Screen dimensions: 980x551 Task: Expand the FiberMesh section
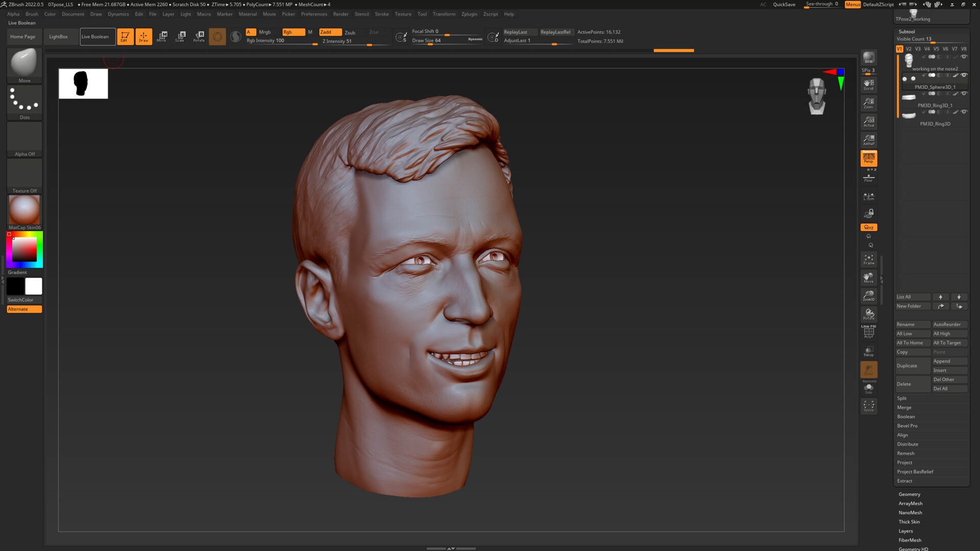(910, 540)
